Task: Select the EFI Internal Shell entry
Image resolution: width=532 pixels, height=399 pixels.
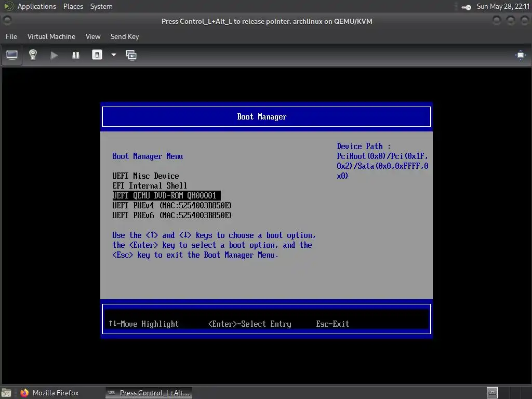Action: 150,185
